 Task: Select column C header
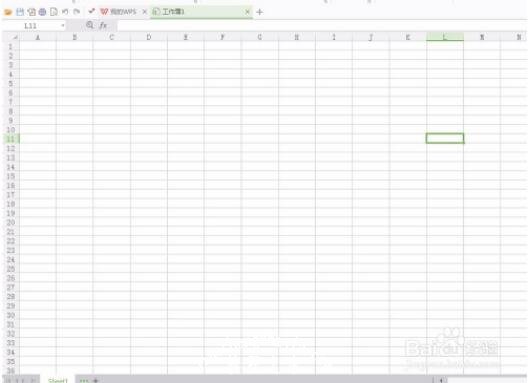[111, 37]
